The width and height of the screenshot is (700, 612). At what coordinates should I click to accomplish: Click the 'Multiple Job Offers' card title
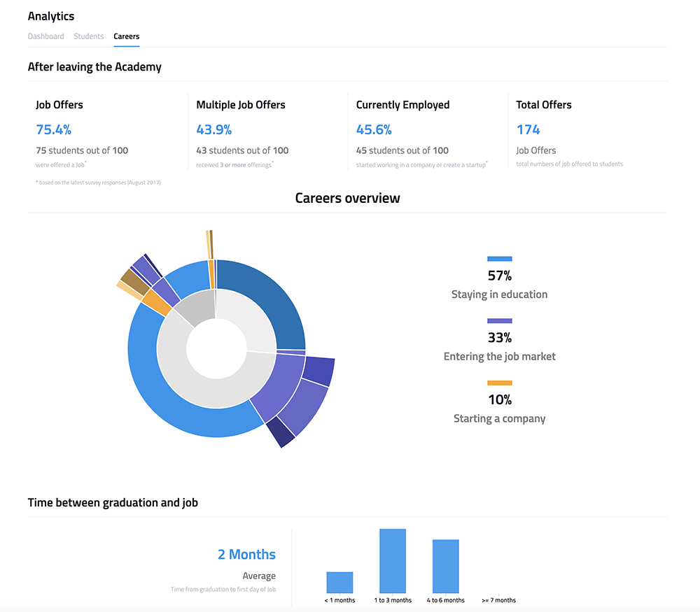coord(241,105)
